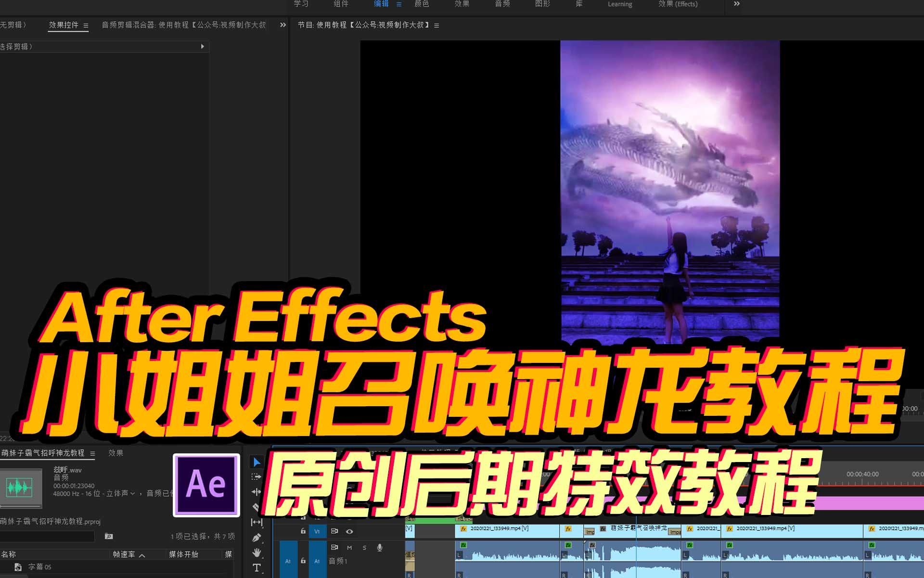Viewport: 924px width, 578px height.
Task: Select the Ripple Edit tool
Action: [257, 492]
